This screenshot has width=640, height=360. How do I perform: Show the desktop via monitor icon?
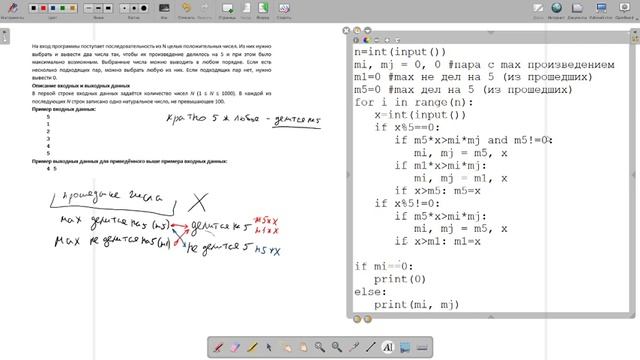click(601, 8)
